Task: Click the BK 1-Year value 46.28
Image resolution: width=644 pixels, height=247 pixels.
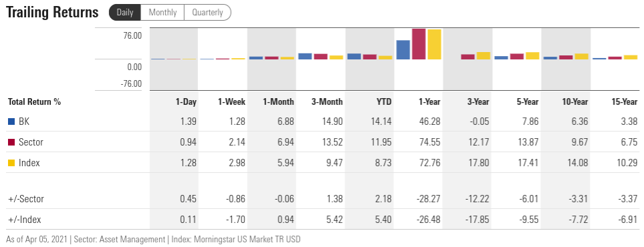Action: pos(430,121)
